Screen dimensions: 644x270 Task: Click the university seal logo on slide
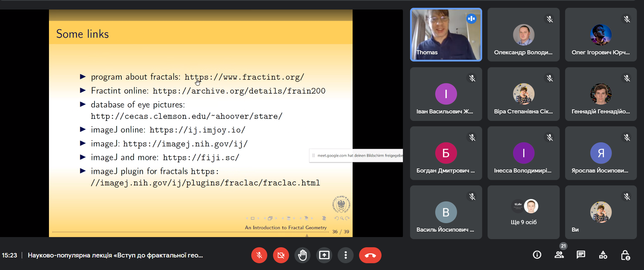[x=341, y=204]
